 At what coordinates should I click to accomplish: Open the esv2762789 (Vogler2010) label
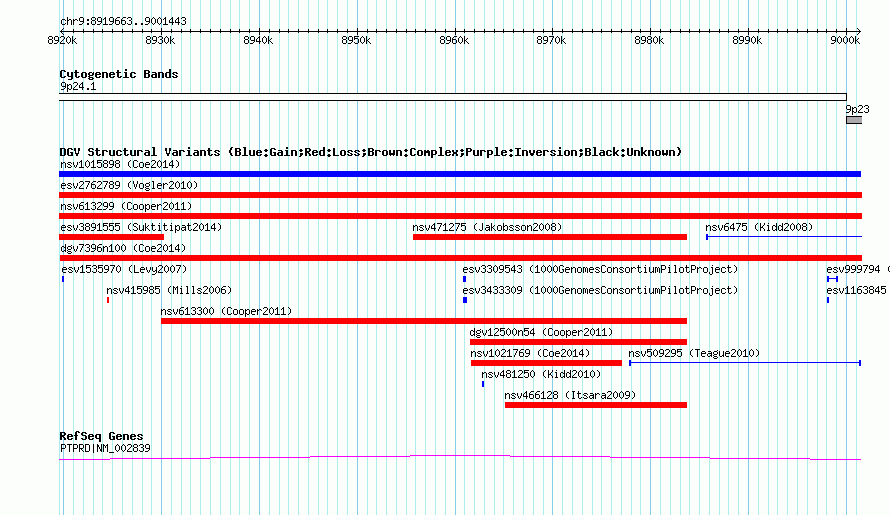[129, 185]
